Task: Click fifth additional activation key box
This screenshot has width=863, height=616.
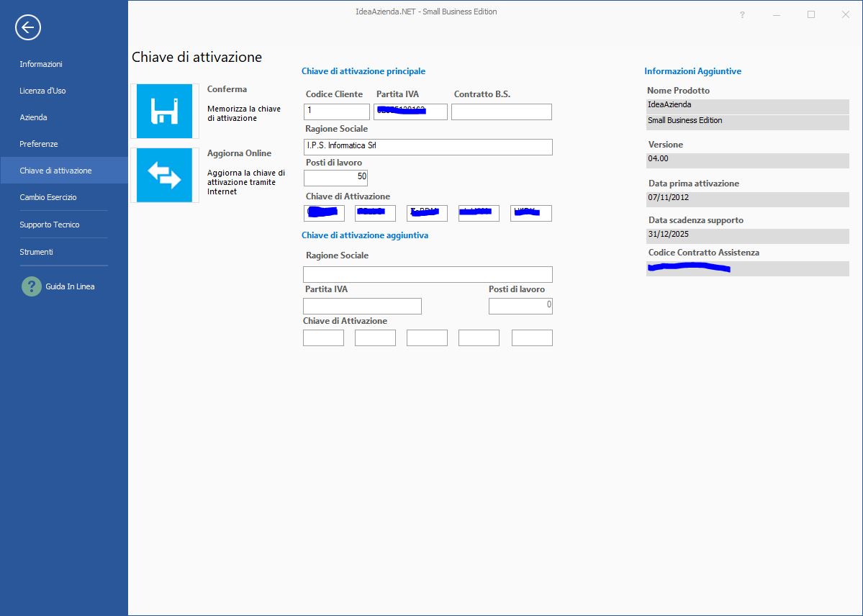Action: (532, 338)
